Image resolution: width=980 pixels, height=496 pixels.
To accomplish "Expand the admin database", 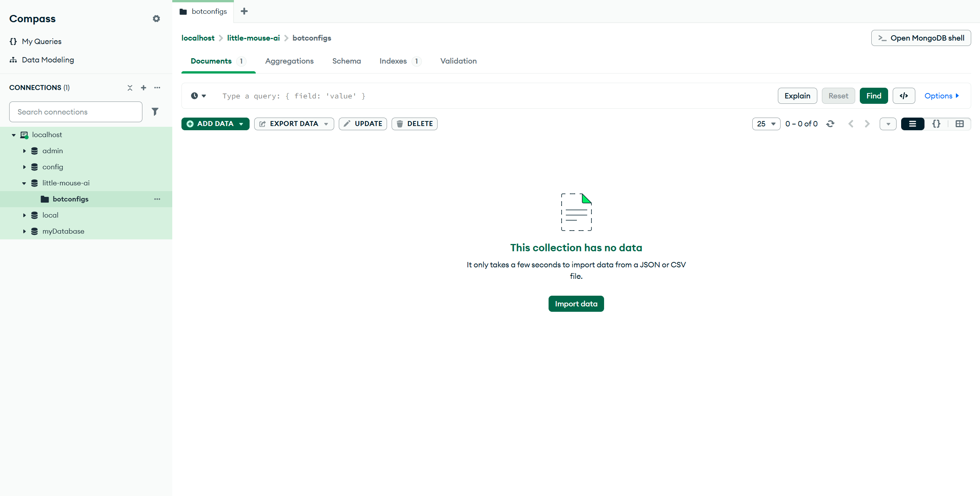I will tap(24, 151).
